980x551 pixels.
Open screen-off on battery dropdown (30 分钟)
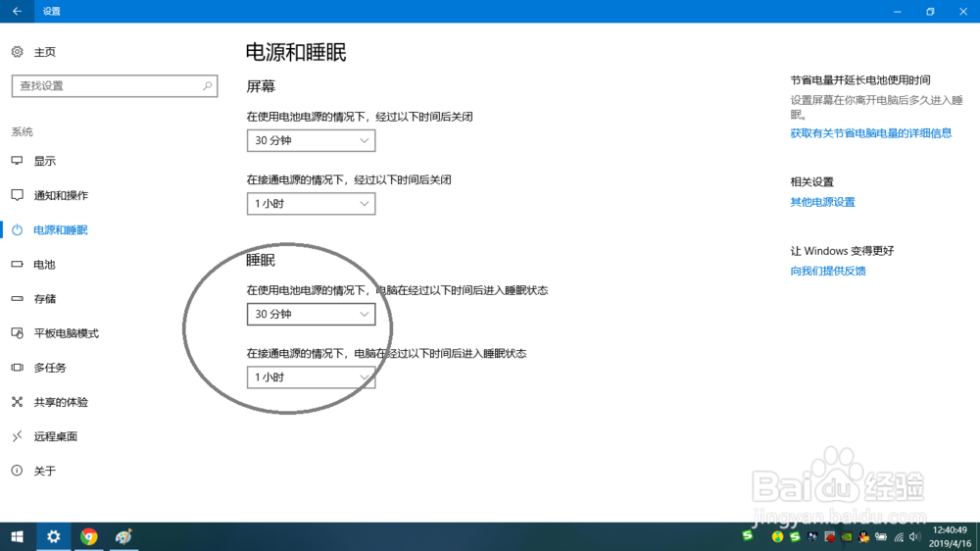click(312, 141)
